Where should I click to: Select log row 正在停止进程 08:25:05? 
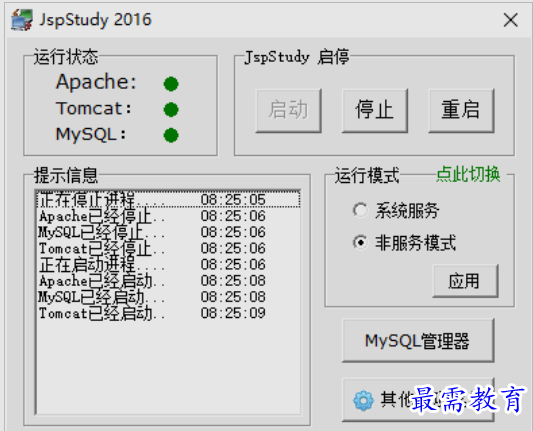[168, 199]
